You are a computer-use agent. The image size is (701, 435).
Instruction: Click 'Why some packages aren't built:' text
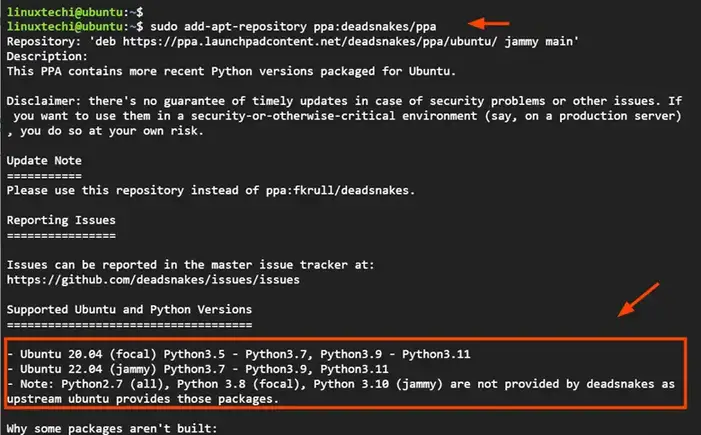click(x=110, y=429)
